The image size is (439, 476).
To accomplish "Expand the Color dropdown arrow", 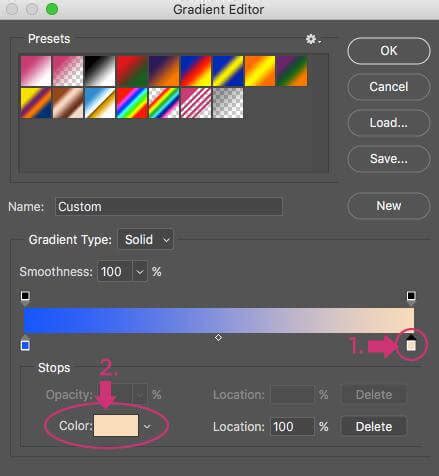I will coord(147,426).
